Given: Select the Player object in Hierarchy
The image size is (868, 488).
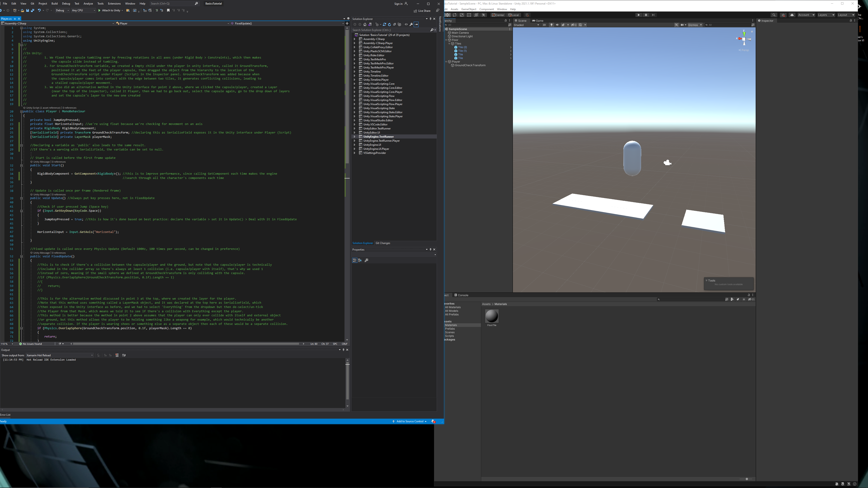Looking at the screenshot, I should [x=456, y=62].
